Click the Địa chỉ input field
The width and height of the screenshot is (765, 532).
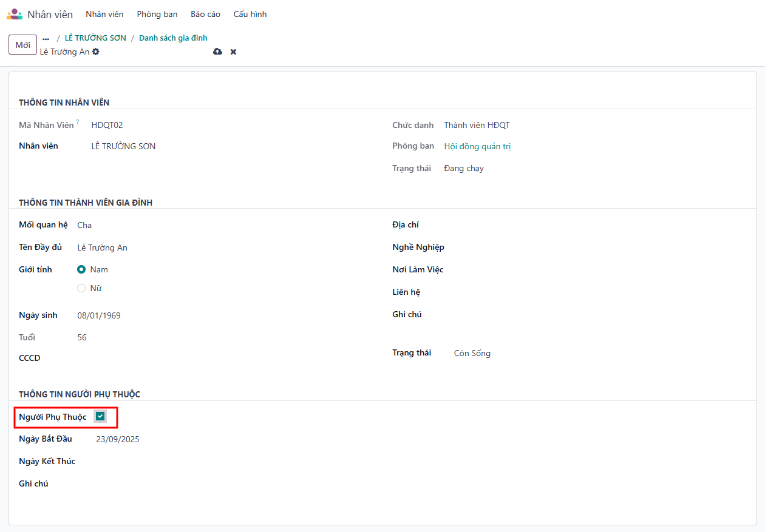coord(600,225)
